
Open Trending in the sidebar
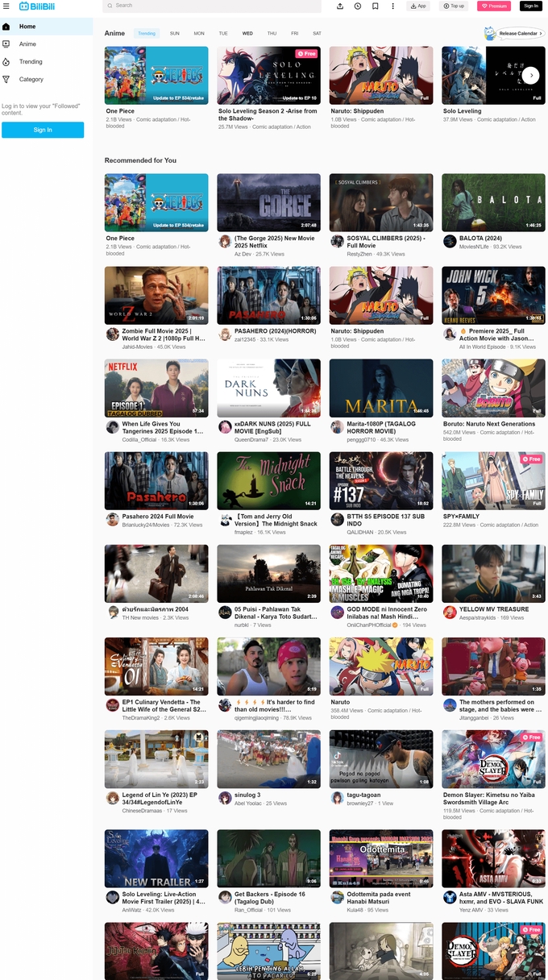click(x=31, y=62)
